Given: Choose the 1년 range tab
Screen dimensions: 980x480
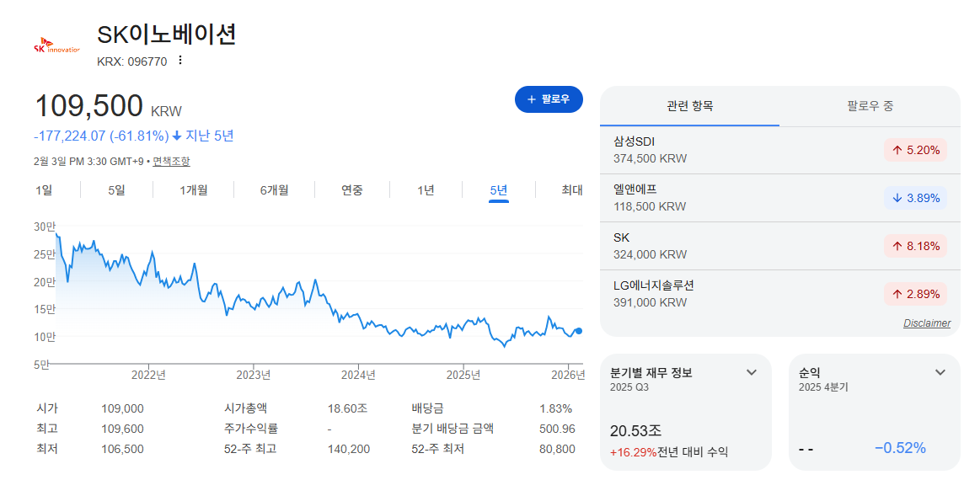Looking at the screenshot, I should (x=426, y=190).
